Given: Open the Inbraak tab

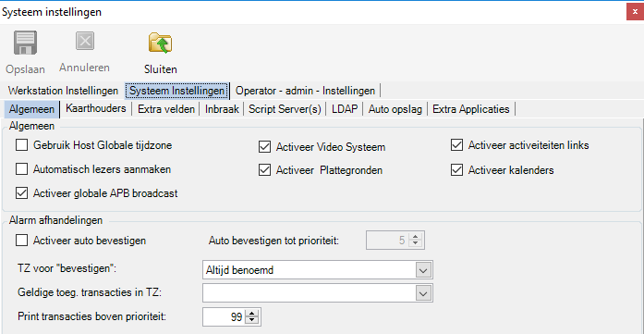Looking at the screenshot, I should point(222,109).
